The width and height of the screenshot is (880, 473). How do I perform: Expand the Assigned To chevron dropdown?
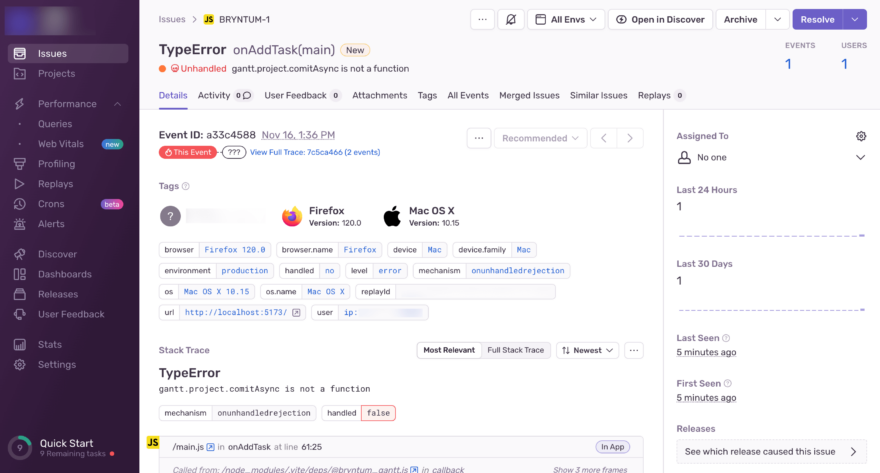click(860, 157)
